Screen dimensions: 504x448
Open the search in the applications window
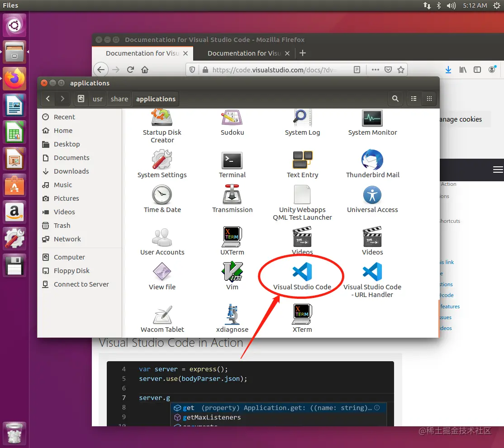395,99
